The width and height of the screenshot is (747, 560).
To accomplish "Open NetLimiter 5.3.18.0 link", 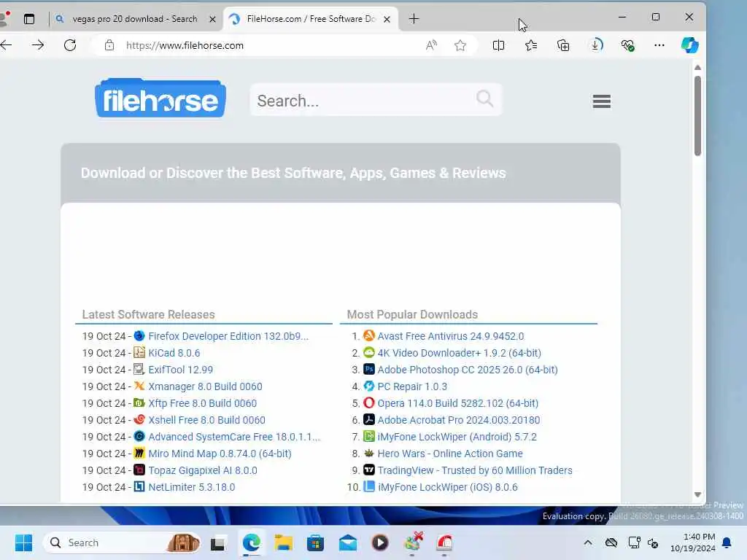I will (192, 487).
